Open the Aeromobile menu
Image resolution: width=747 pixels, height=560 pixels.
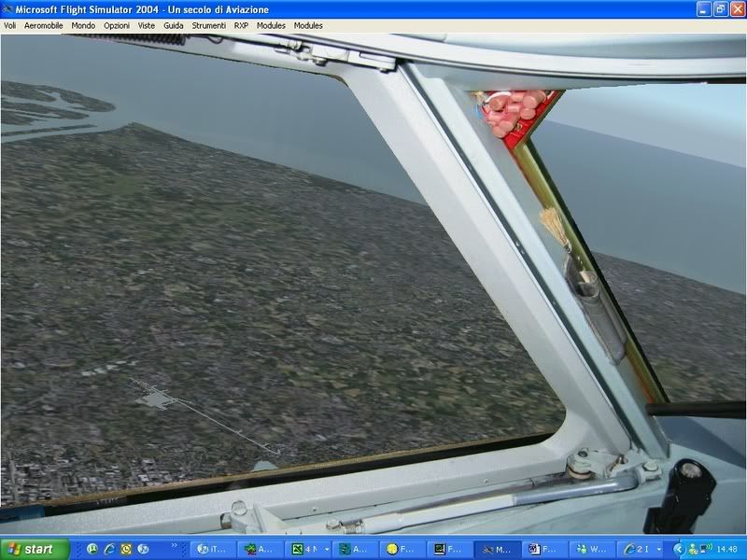click(43, 26)
